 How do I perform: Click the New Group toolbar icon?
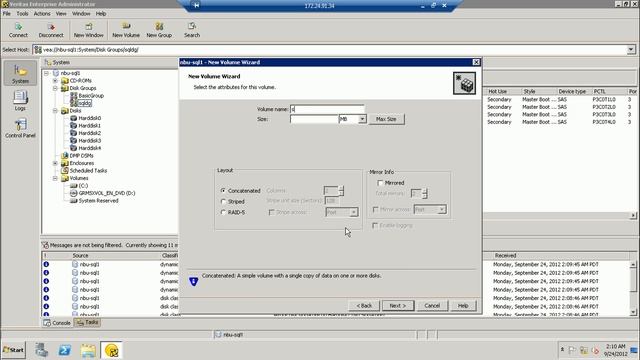click(159, 30)
